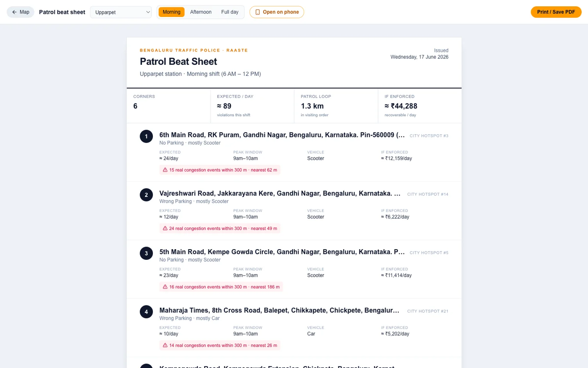Click the ≈ 12/day expected value

coord(169,217)
